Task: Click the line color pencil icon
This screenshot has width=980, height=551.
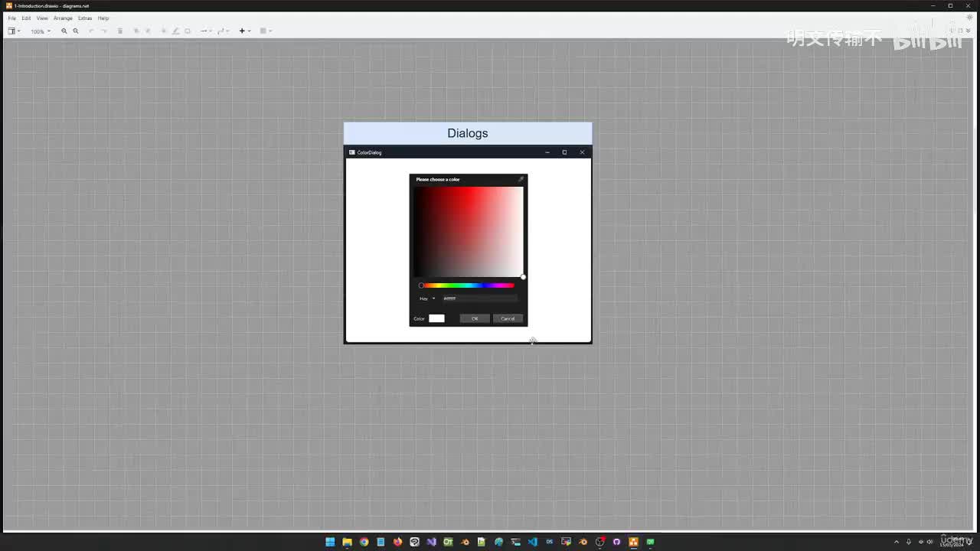Action: tap(175, 31)
